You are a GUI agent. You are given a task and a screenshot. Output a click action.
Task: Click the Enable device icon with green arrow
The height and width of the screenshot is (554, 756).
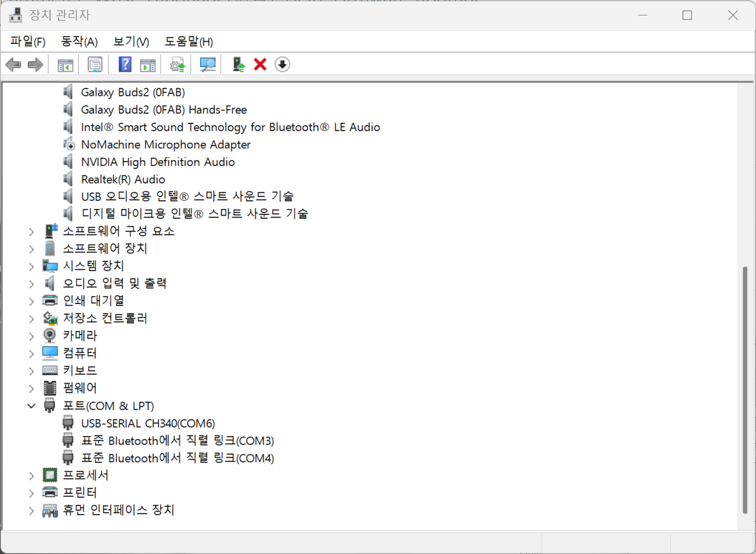[239, 65]
